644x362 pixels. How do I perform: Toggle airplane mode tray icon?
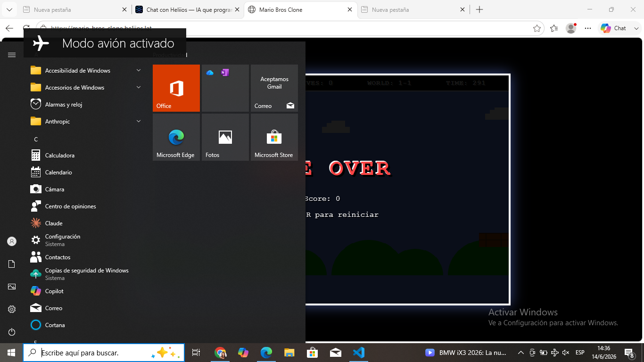click(x=555, y=353)
